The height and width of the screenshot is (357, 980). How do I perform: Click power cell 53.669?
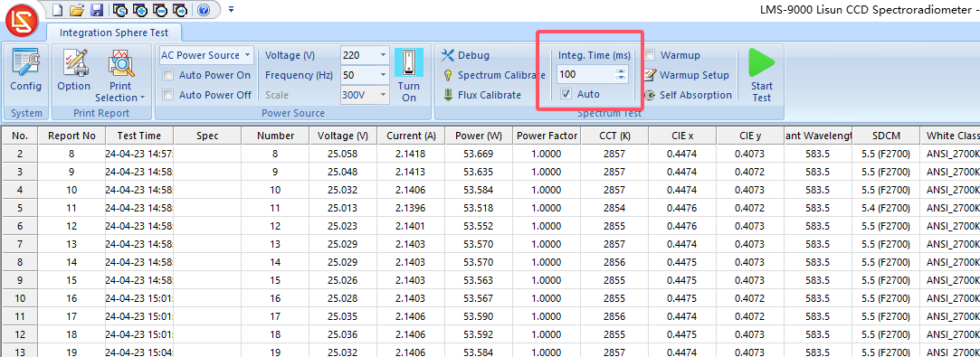point(479,154)
